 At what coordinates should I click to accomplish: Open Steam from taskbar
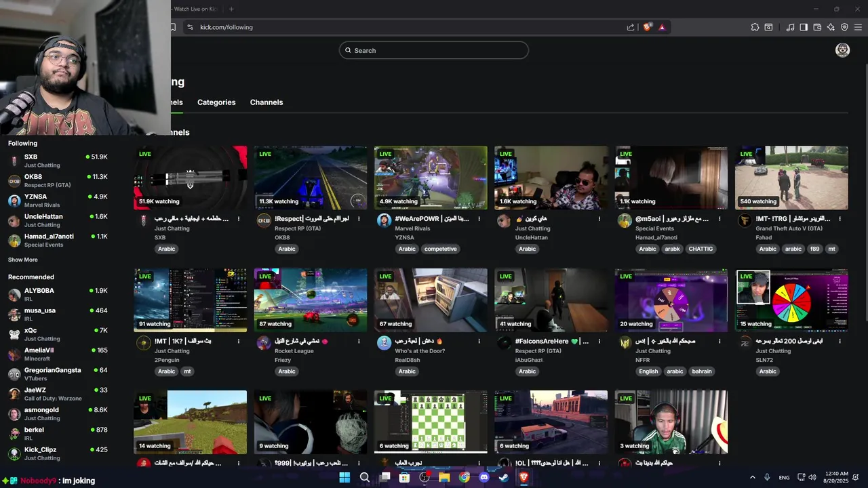point(504,477)
